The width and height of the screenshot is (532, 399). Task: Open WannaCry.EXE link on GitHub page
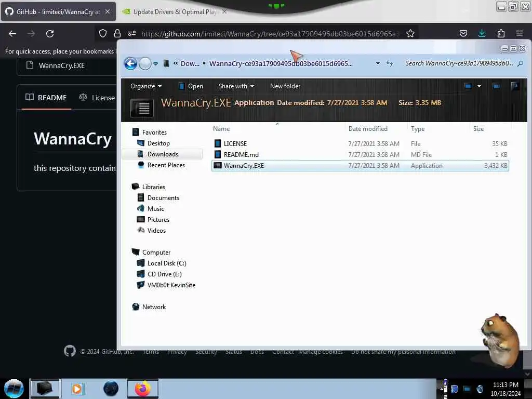62,65
